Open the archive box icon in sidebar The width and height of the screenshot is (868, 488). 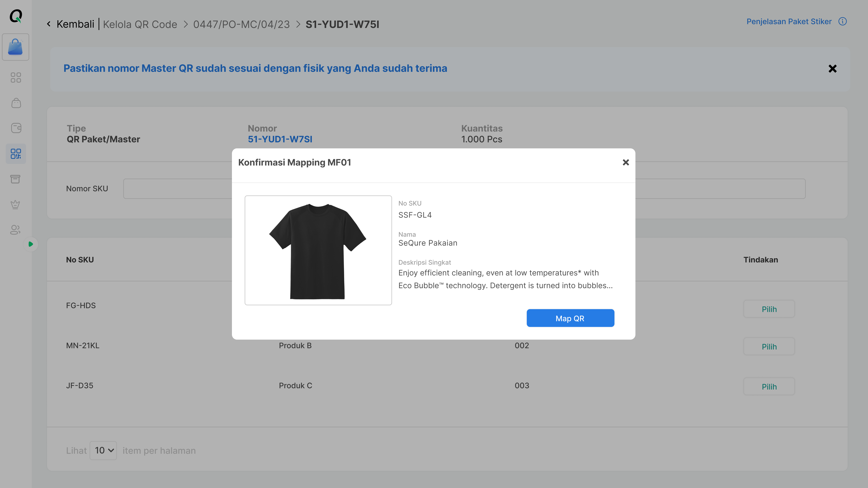tap(15, 179)
